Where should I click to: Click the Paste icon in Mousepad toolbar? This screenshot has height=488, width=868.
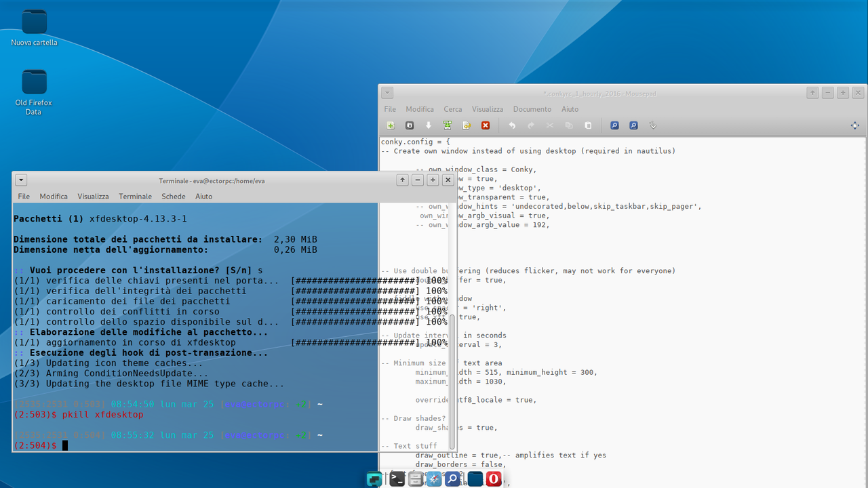(588, 125)
